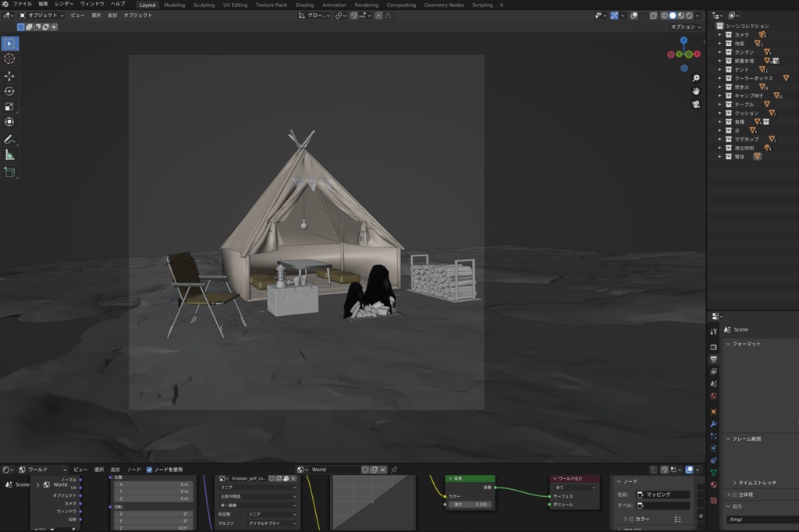This screenshot has width=799, height=532.
Task: Open the Object Data green triangle tab
Action: click(x=713, y=473)
